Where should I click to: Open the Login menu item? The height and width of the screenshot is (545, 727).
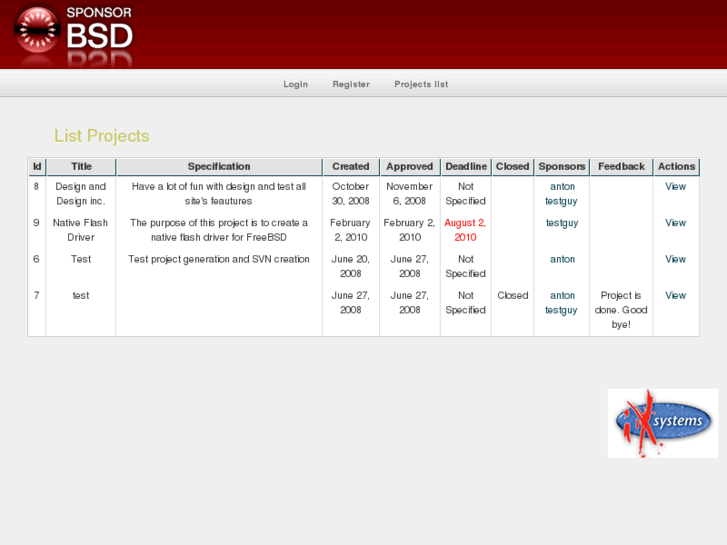(295, 84)
